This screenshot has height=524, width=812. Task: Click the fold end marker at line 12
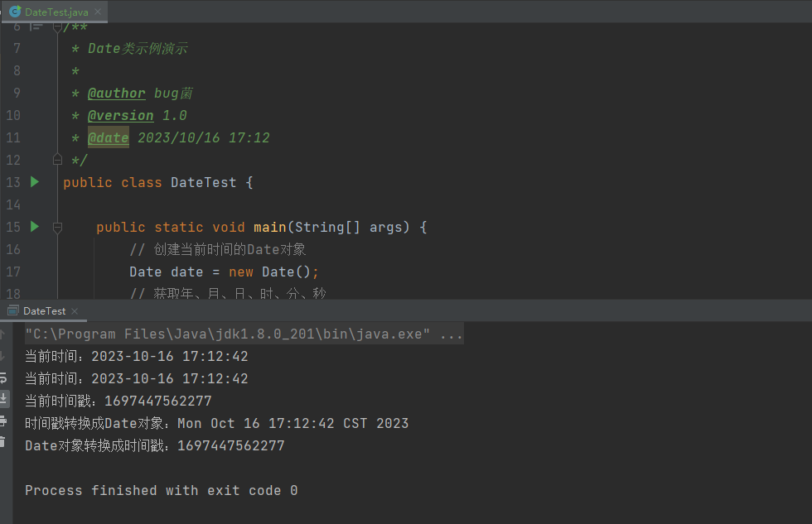(x=57, y=159)
